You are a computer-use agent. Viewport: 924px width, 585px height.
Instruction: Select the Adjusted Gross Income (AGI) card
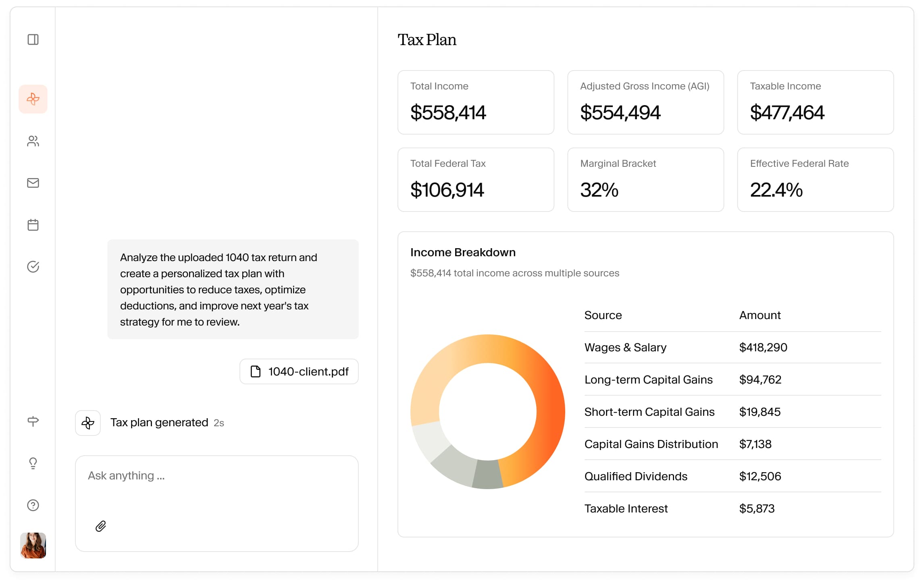645,102
